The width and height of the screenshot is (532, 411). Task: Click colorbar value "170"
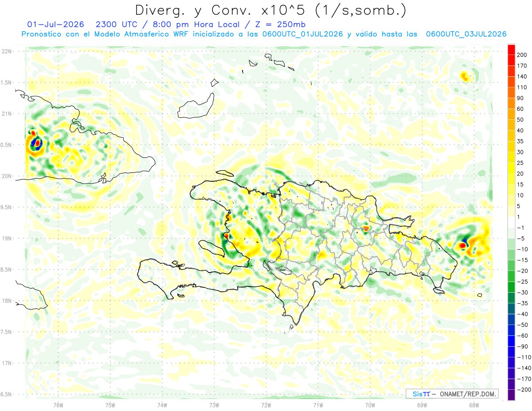(522, 66)
